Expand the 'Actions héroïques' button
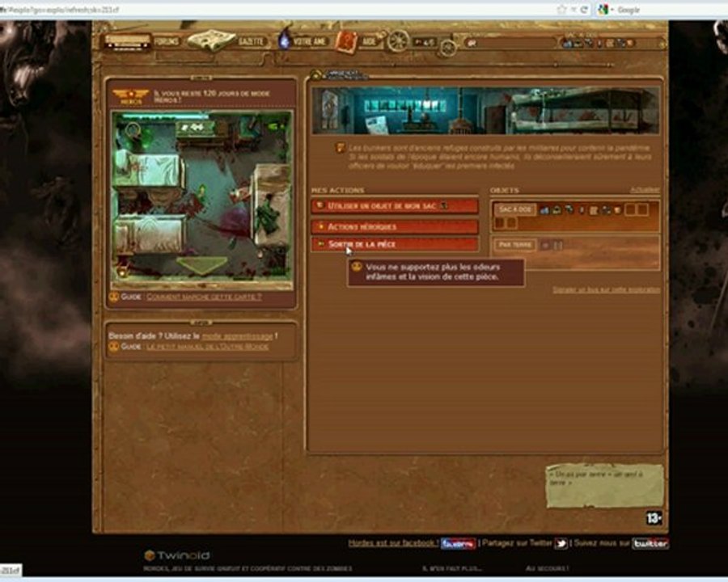 [x=395, y=226]
